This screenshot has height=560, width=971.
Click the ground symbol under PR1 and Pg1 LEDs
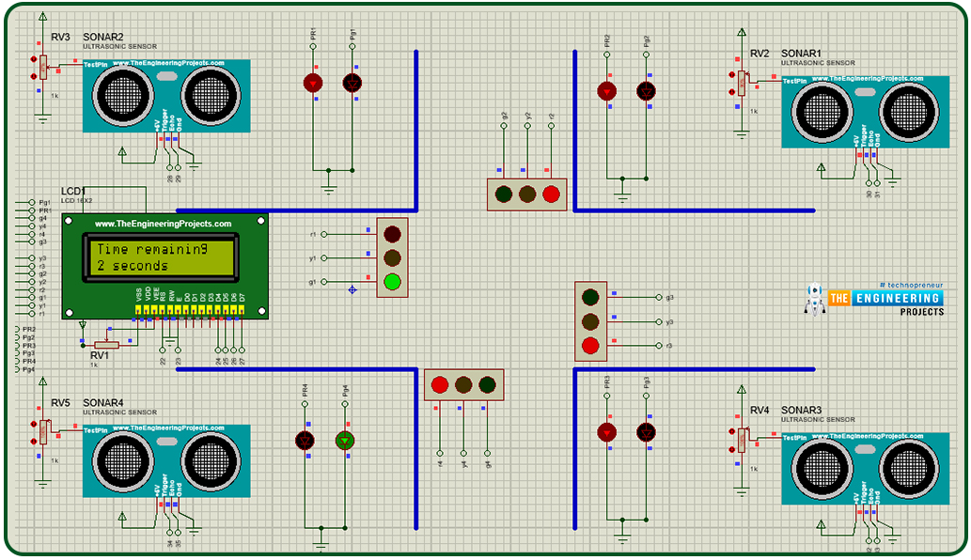tap(329, 189)
